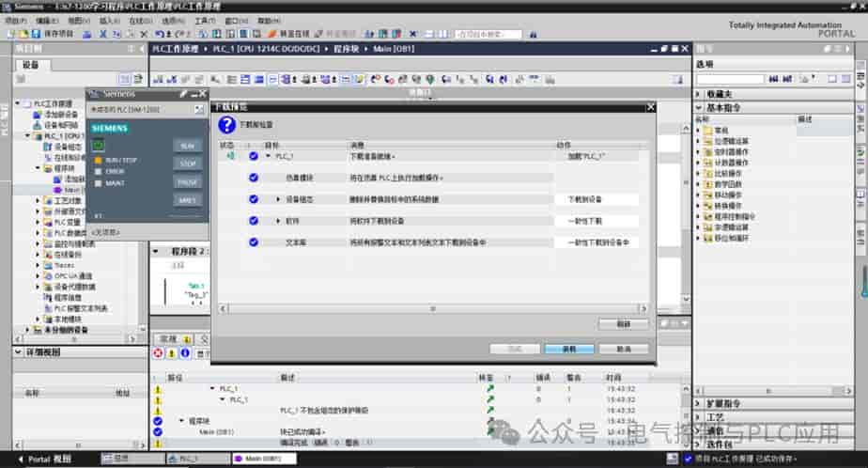Viewport: 868px width, 468px height.
Task: Click the accessible devices toolbar icon
Action: click(x=370, y=35)
